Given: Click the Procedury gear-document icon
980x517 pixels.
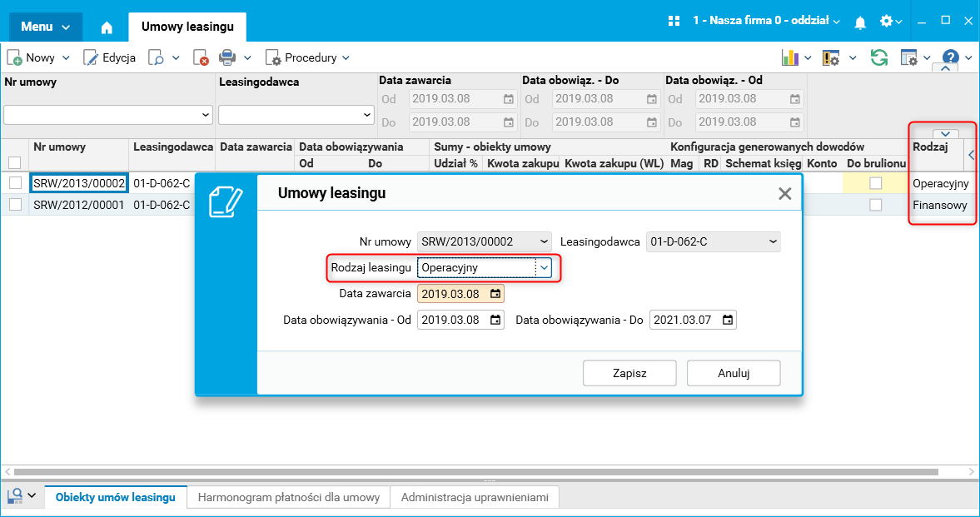Looking at the screenshot, I should 273,58.
